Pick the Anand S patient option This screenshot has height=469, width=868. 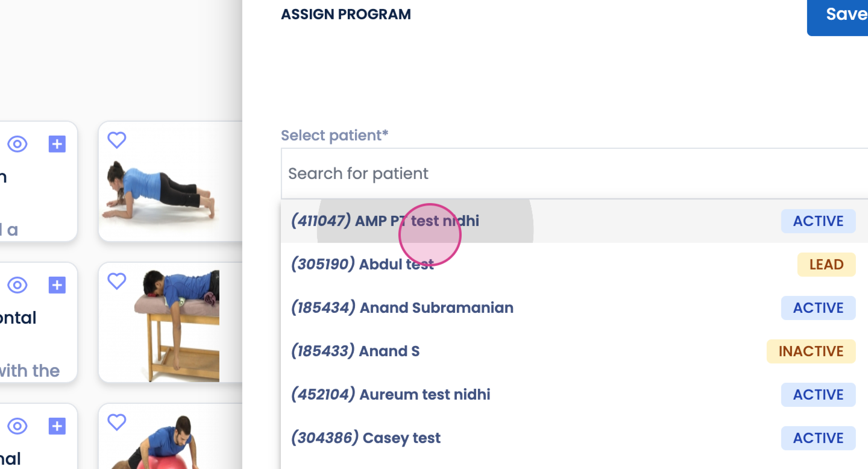click(355, 351)
